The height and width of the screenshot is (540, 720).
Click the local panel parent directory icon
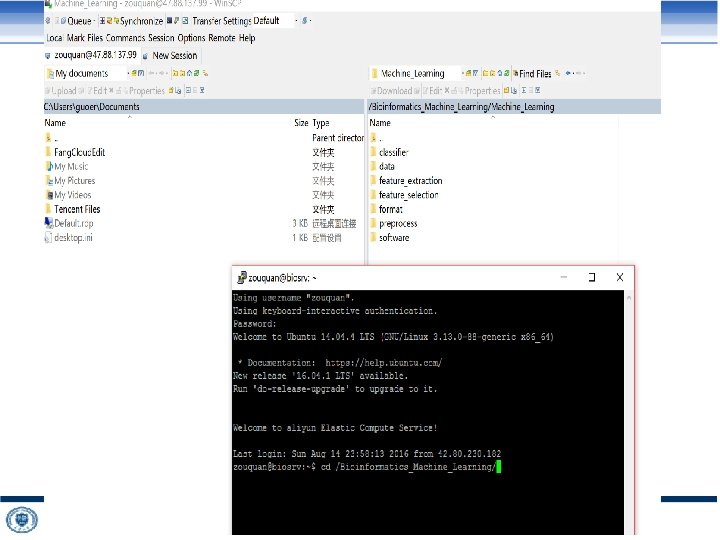[x=175, y=73]
